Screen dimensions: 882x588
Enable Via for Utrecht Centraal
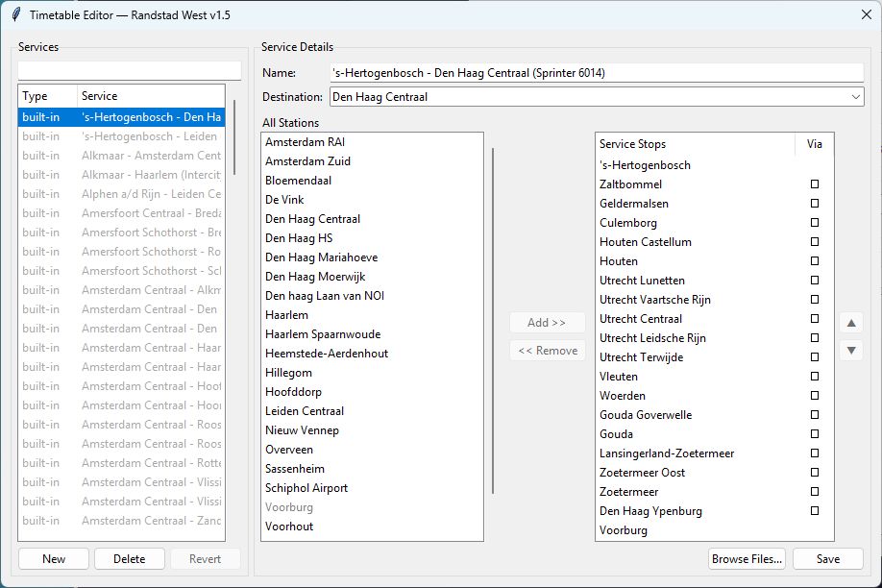pyautogui.click(x=815, y=319)
